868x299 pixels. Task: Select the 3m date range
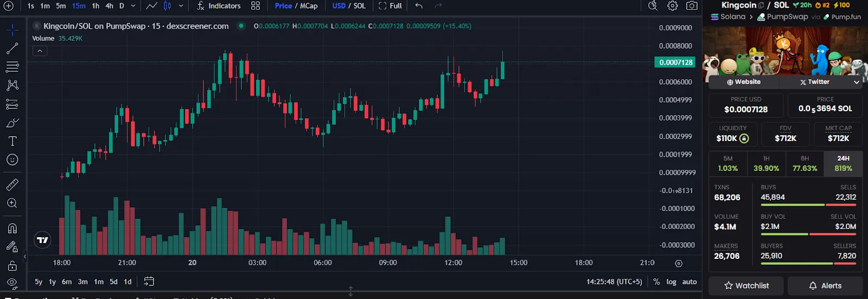coord(82,282)
